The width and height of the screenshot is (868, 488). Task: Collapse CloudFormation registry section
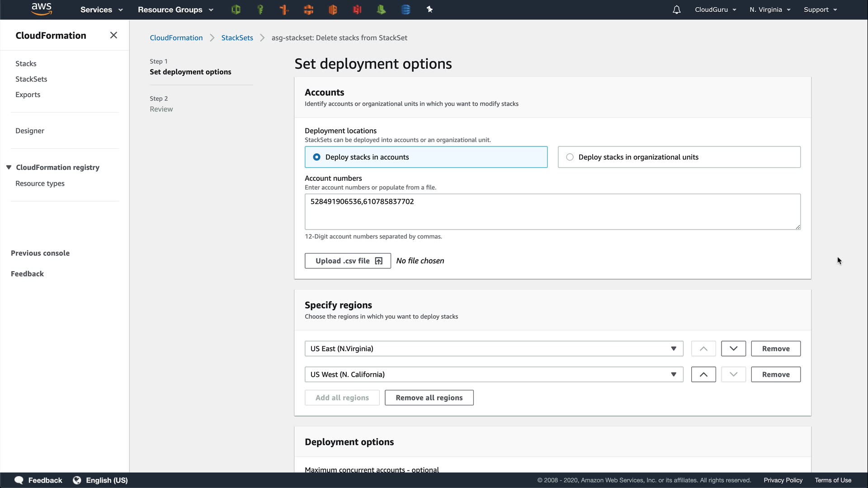click(9, 167)
